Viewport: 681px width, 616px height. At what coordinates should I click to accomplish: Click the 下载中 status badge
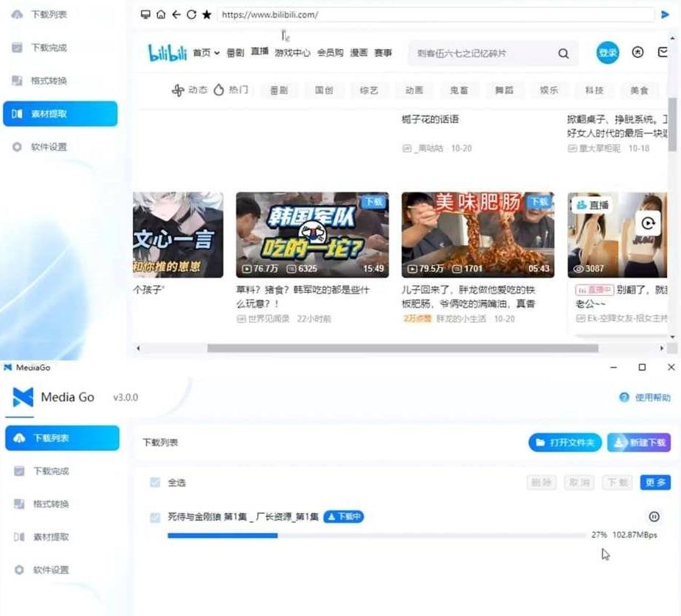(x=344, y=517)
